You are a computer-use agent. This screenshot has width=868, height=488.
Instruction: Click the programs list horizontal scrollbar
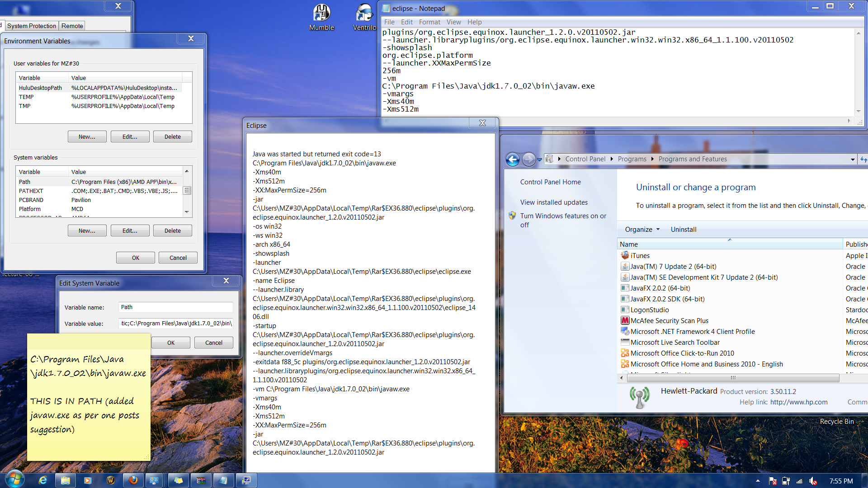pos(733,378)
